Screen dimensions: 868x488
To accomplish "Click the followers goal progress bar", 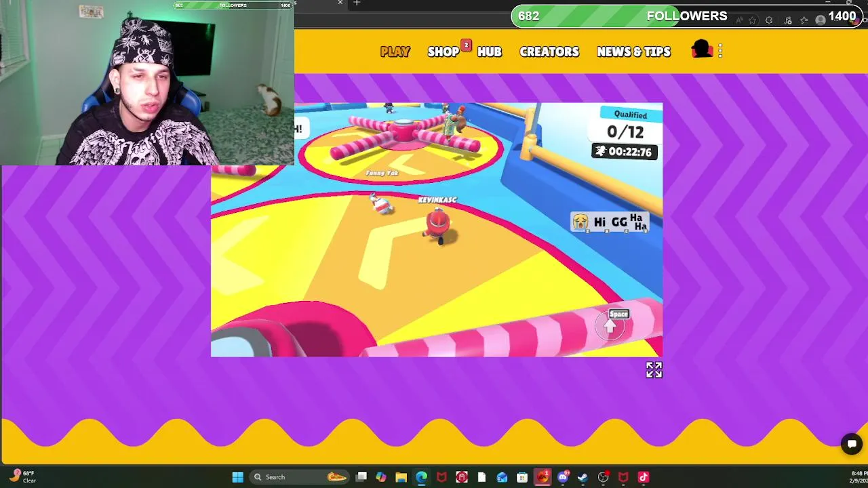I will pos(686,16).
